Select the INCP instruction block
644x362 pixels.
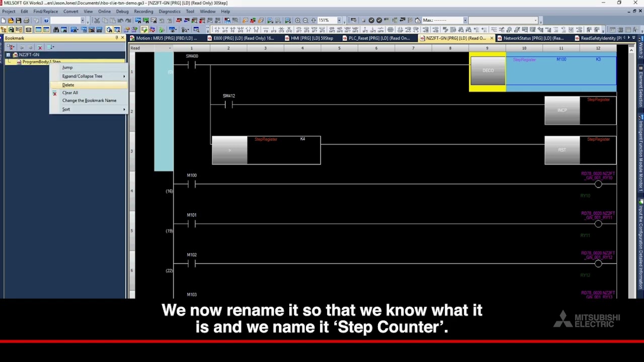coord(562,111)
